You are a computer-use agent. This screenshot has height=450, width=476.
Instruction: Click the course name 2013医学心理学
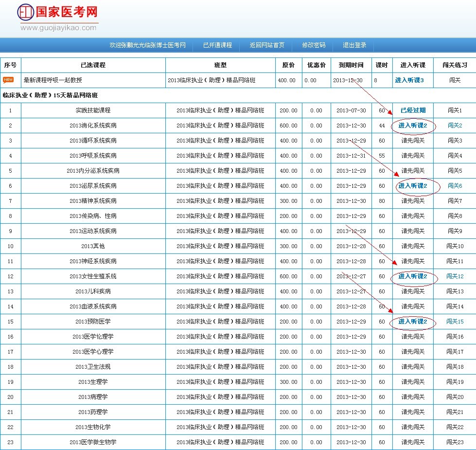93,352
